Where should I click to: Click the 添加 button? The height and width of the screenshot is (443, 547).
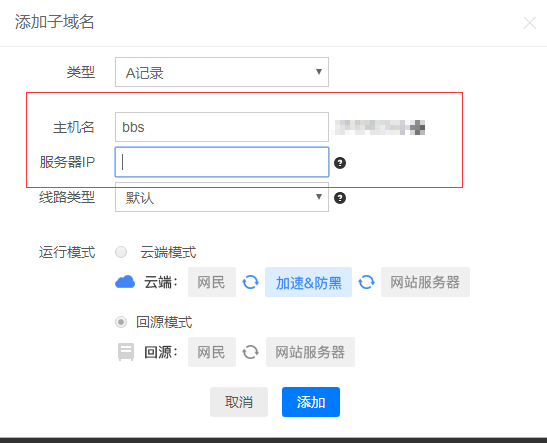(311, 402)
